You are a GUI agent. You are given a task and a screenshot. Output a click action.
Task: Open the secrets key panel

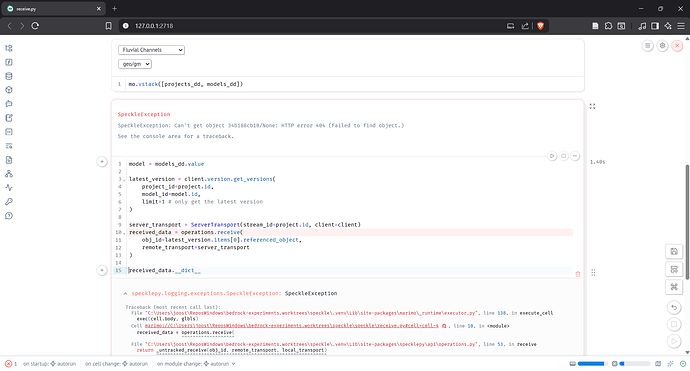[x=9, y=202]
